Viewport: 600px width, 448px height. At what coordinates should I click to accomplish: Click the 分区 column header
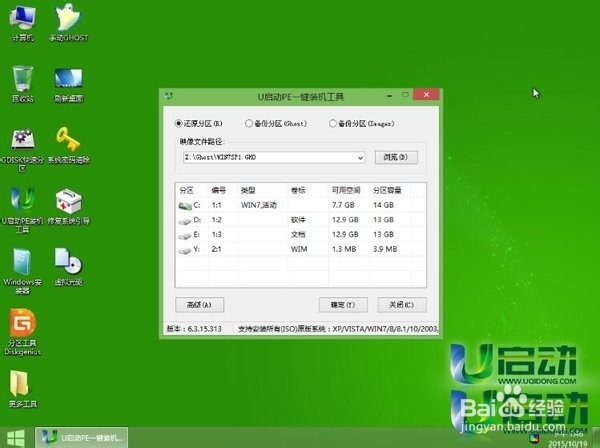[x=187, y=191]
